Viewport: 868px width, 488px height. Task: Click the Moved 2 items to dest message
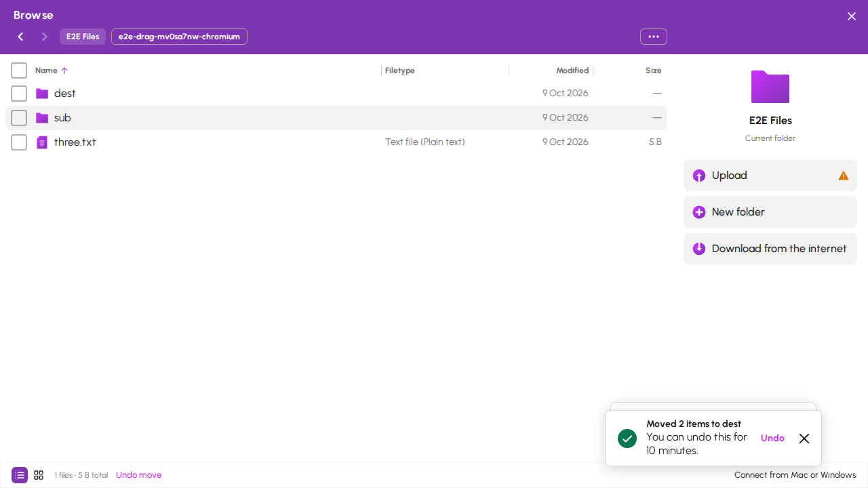[694, 424]
